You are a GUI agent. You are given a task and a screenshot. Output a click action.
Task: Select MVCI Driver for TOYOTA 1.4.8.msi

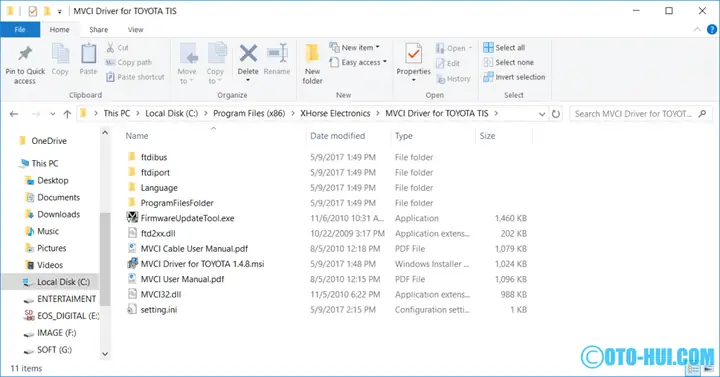202,264
